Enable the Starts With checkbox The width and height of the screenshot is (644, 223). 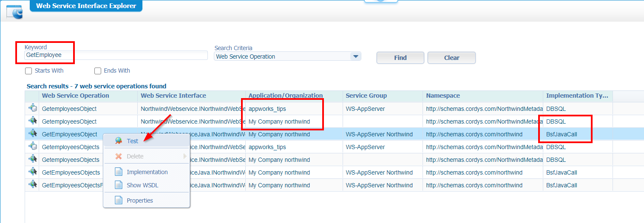(28, 71)
